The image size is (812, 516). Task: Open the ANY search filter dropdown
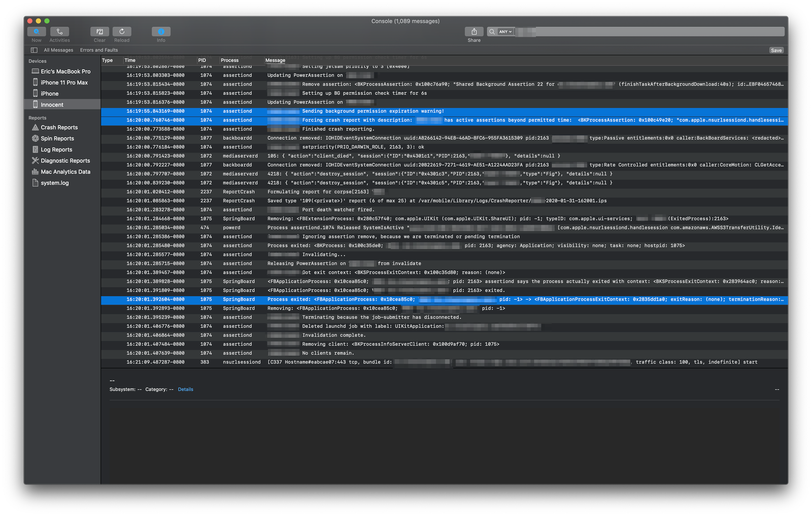click(505, 31)
